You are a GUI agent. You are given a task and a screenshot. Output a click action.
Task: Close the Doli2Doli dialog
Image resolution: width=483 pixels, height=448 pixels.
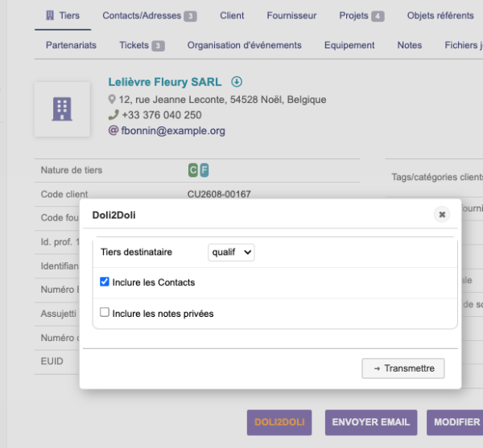442,215
